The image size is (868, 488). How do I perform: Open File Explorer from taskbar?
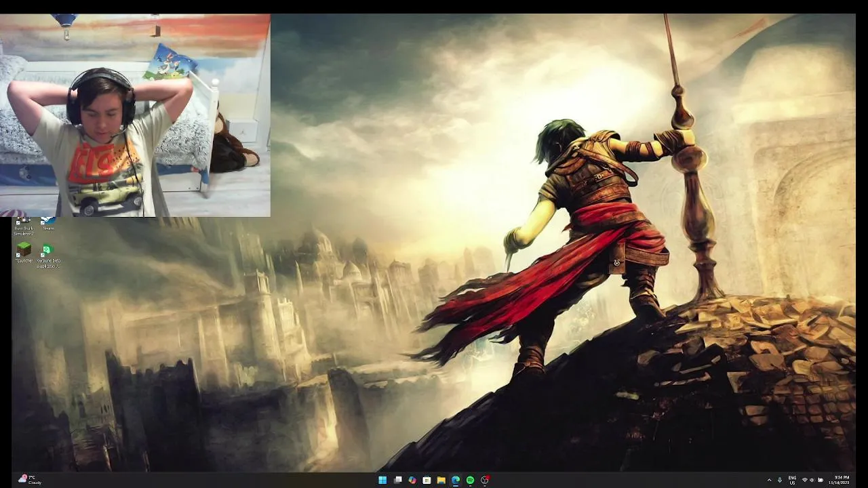[441, 480]
